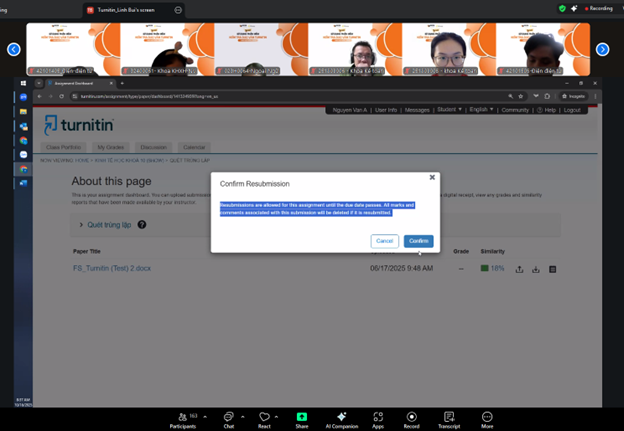Click Confirm in the resubmission dialog
This screenshot has width=624, height=431.
coord(418,241)
